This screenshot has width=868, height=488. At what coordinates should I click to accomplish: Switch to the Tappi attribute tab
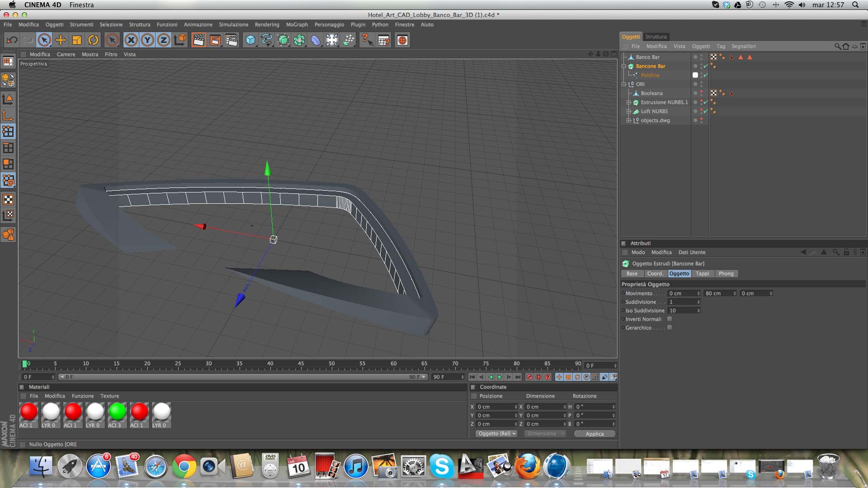pos(702,273)
